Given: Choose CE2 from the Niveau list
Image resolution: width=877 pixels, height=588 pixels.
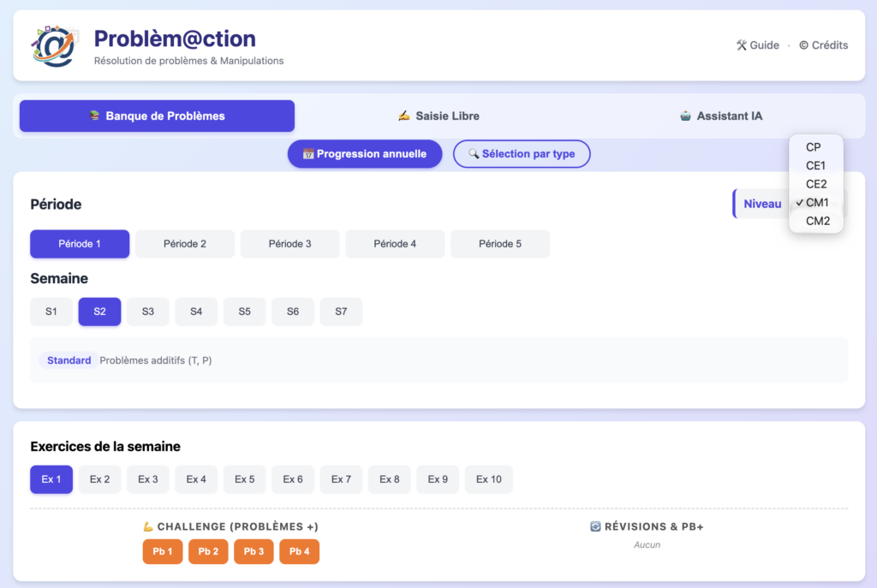Looking at the screenshot, I should point(816,184).
